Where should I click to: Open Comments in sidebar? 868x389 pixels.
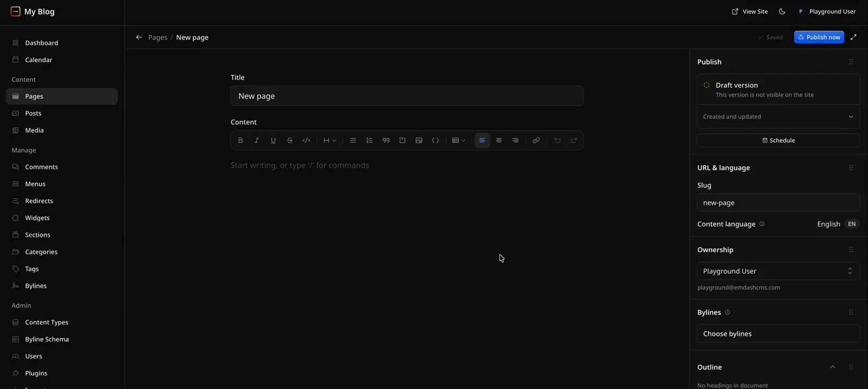pyautogui.click(x=62, y=167)
